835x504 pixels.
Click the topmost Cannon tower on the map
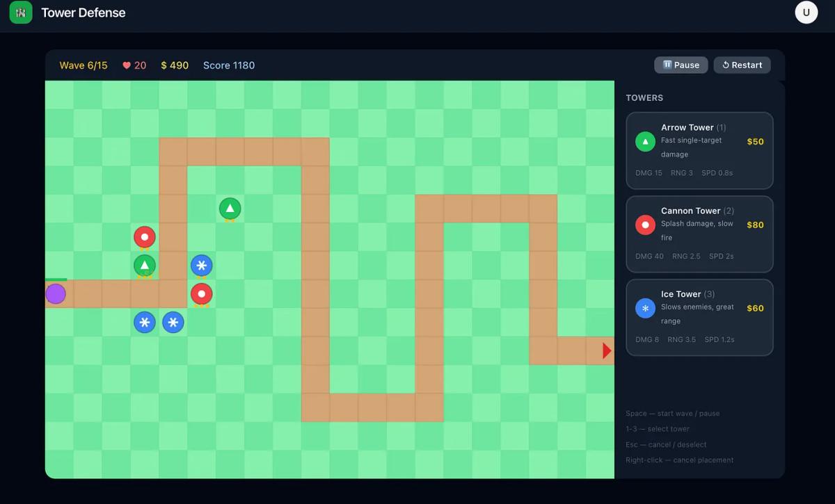pyautogui.click(x=145, y=236)
